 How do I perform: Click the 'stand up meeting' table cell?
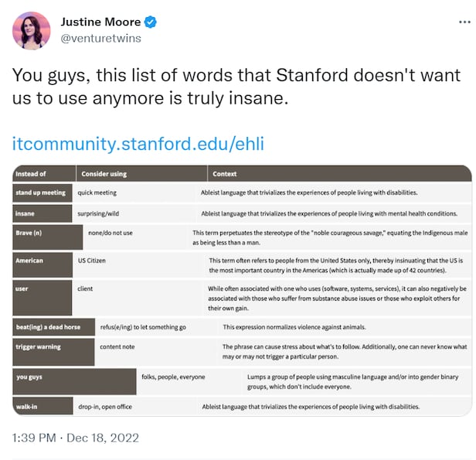point(41,193)
